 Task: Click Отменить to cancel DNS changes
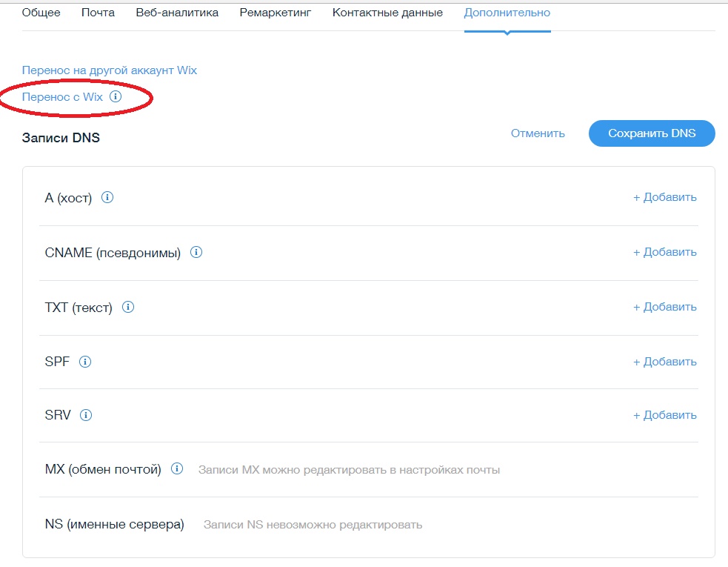click(x=538, y=133)
